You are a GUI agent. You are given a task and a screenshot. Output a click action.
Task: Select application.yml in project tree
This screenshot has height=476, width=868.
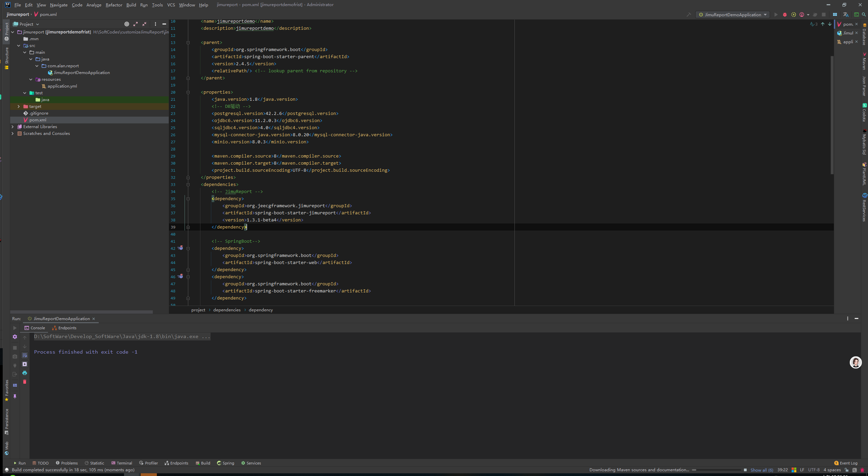pyautogui.click(x=62, y=86)
